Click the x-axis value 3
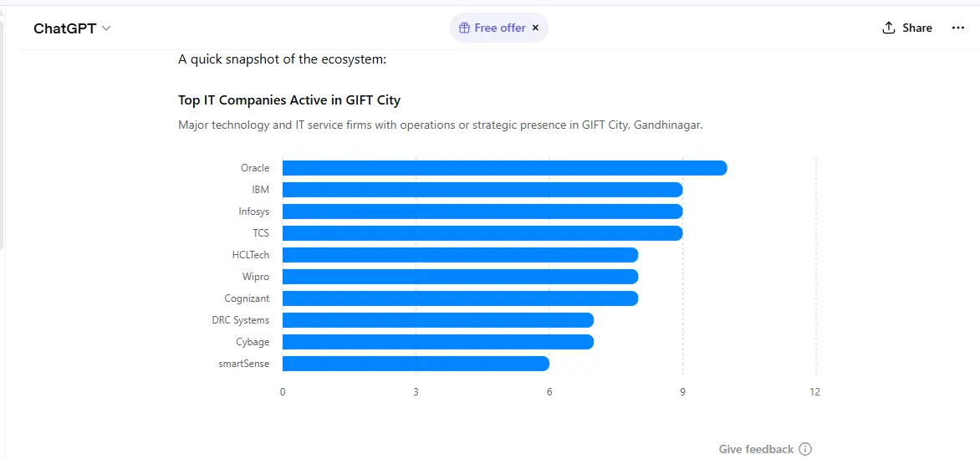980x459 pixels. coord(416,392)
